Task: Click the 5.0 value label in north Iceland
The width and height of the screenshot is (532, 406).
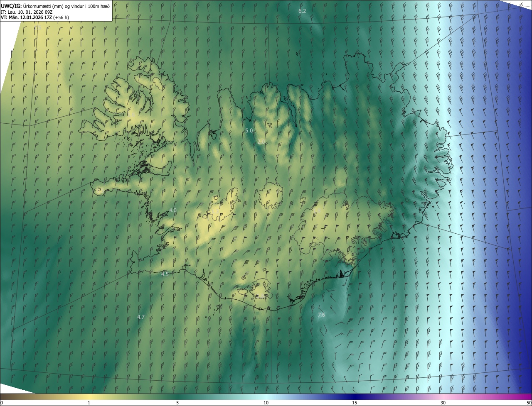Action: [x=249, y=130]
